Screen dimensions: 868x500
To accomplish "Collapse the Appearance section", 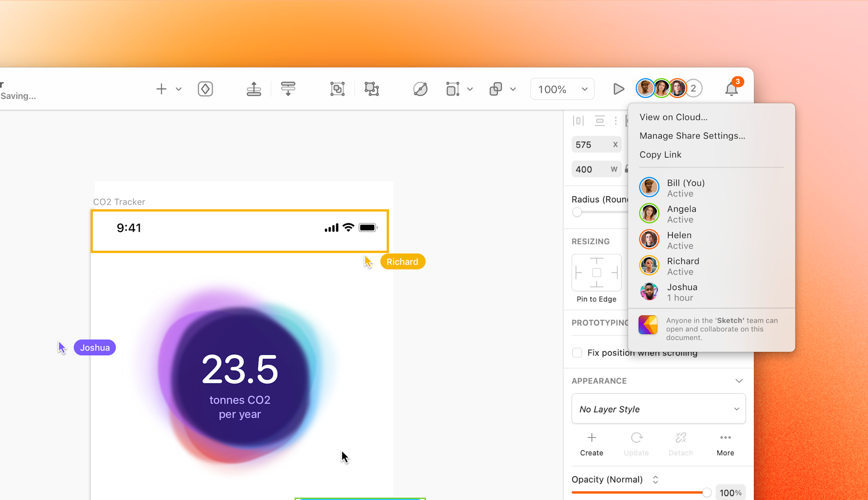I will pos(739,381).
